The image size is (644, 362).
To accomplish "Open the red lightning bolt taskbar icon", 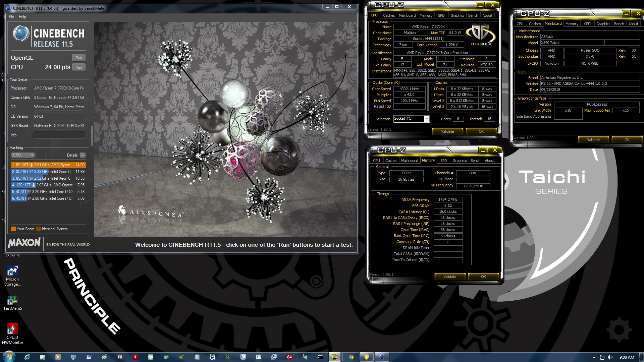I will tap(135, 357).
